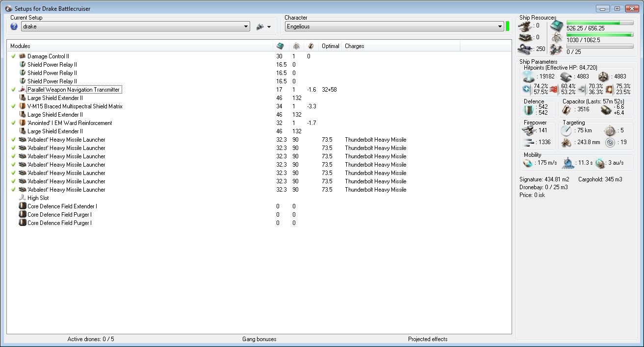Click the powergrid resource icon
Screen dimensions: 644x347
pyautogui.click(x=557, y=37)
